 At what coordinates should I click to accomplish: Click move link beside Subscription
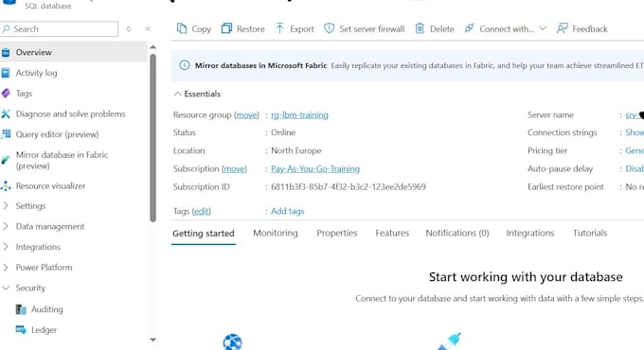[234, 168]
